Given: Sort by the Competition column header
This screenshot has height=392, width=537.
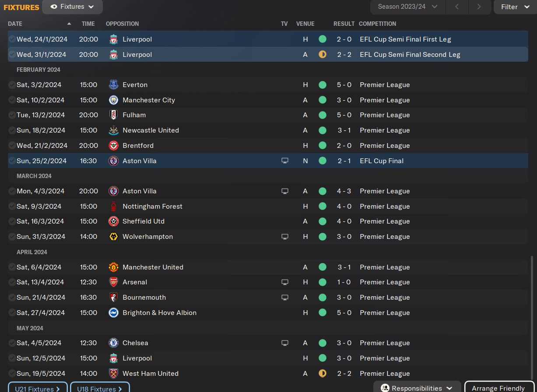Looking at the screenshot, I should tap(377, 24).
